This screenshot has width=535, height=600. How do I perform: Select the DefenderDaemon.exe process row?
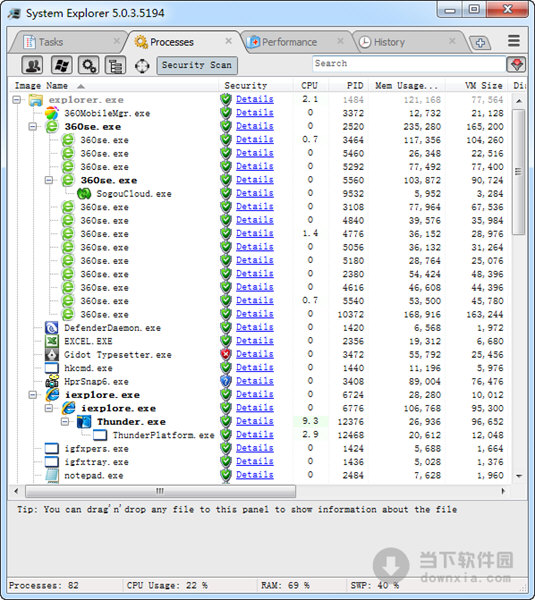pyautogui.click(x=259, y=328)
